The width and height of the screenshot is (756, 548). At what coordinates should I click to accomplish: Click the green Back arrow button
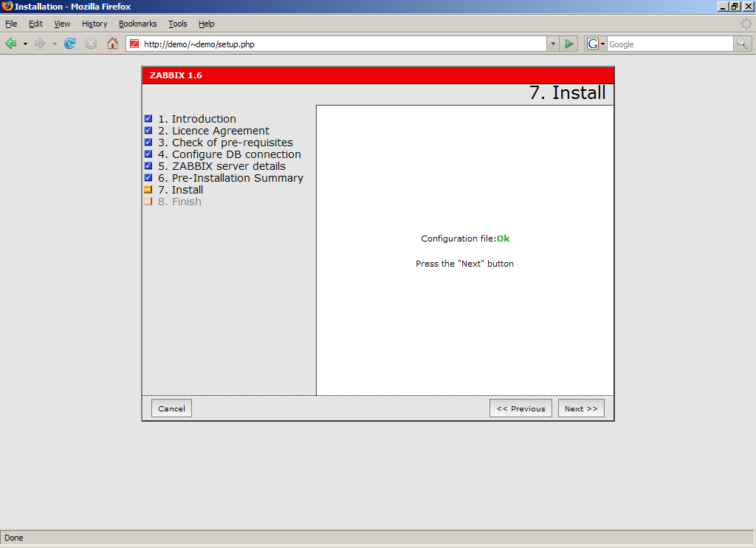[10, 44]
